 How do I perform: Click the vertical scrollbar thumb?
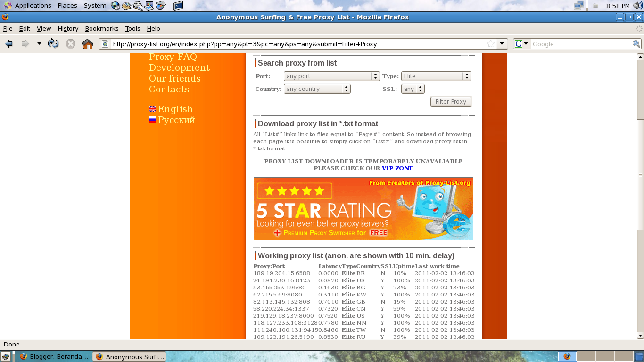click(x=640, y=175)
